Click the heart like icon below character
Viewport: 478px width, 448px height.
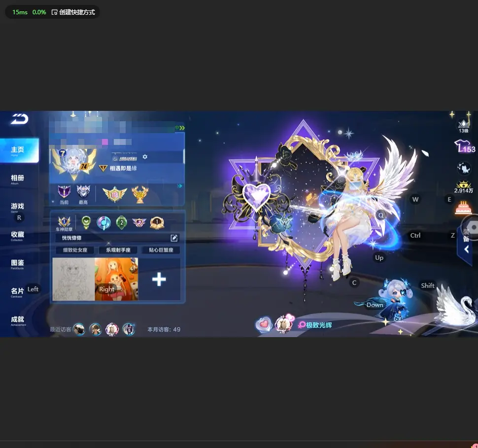click(264, 324)
